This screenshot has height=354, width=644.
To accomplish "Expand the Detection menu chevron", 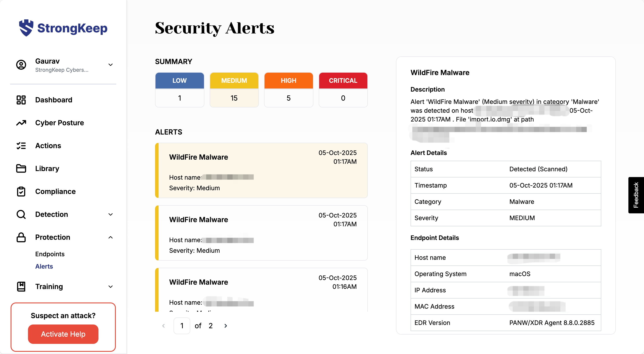I will 111,214.
